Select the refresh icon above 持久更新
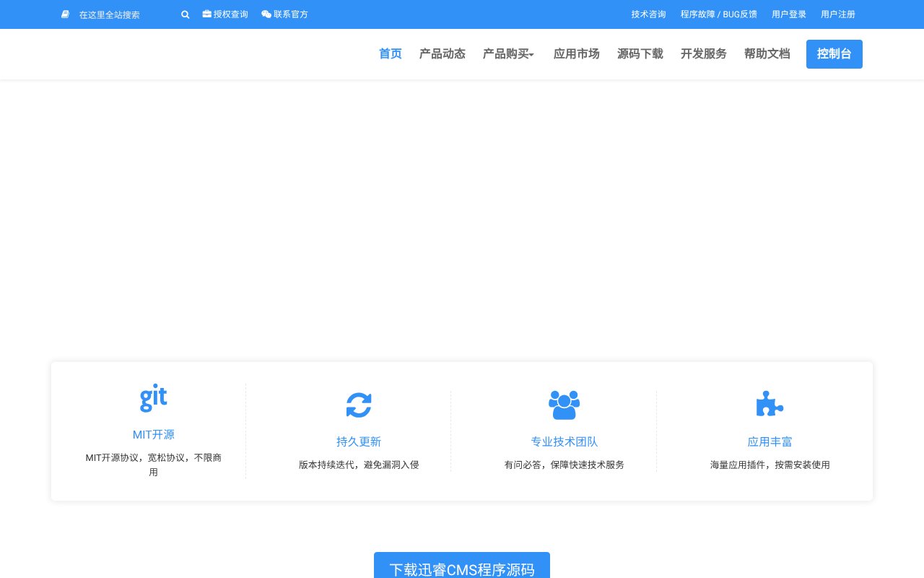The height and width of the screenshot is (578, 924). coord(359,405)
